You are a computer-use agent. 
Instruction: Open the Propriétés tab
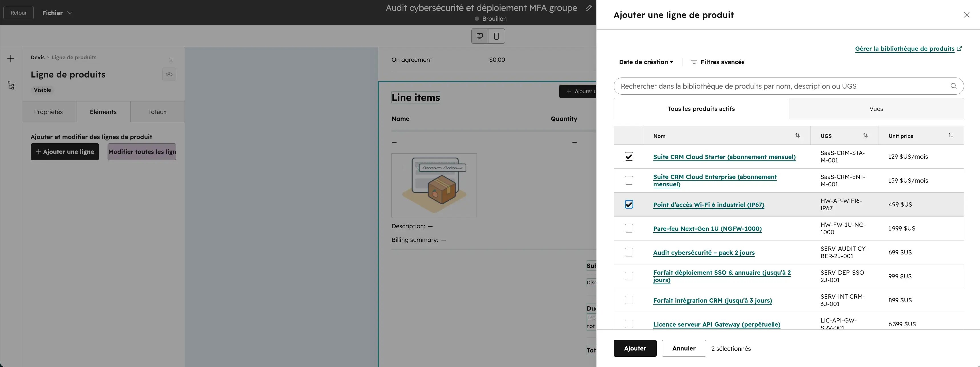(x=48, y=112)
